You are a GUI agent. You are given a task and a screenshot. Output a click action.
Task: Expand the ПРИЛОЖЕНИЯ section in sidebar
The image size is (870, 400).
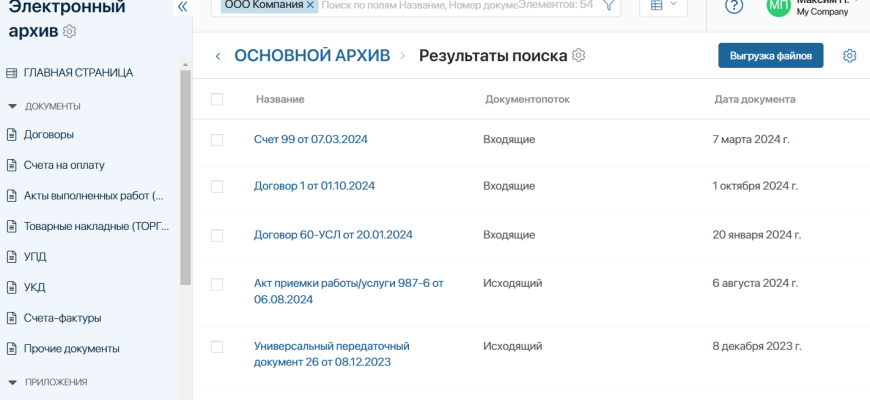[x=13, y=382]
